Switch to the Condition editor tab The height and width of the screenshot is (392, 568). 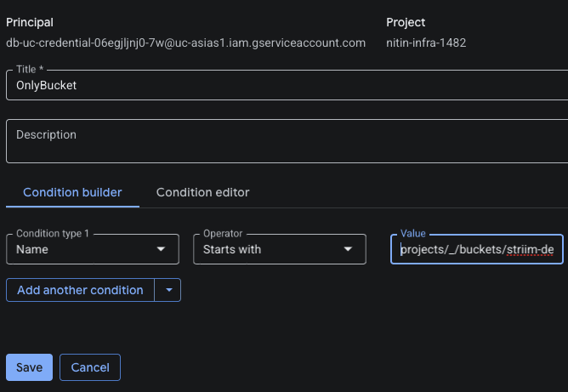point(202,192)
